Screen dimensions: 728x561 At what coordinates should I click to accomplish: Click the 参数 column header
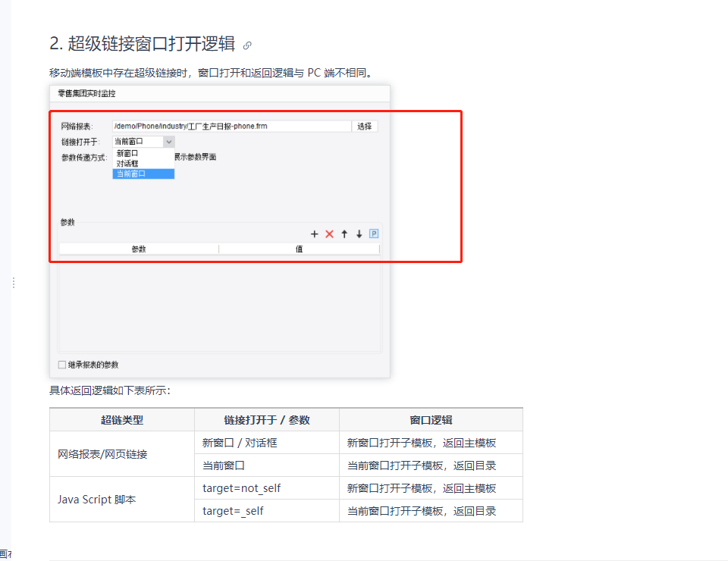(139, 249)
